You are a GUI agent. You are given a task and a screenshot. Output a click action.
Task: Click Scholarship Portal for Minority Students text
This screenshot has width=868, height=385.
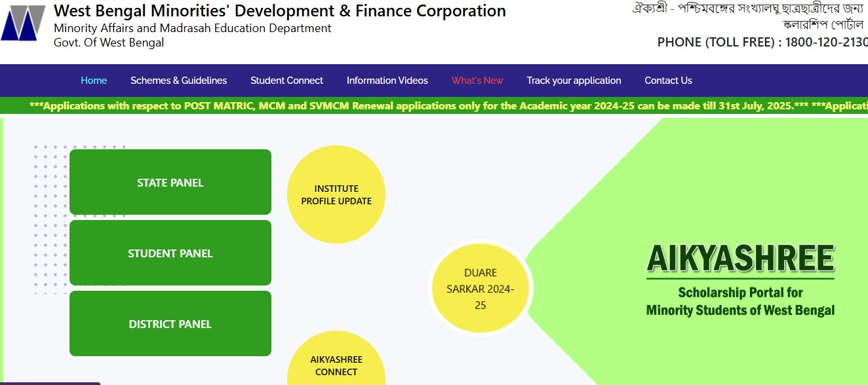[741, 301]
